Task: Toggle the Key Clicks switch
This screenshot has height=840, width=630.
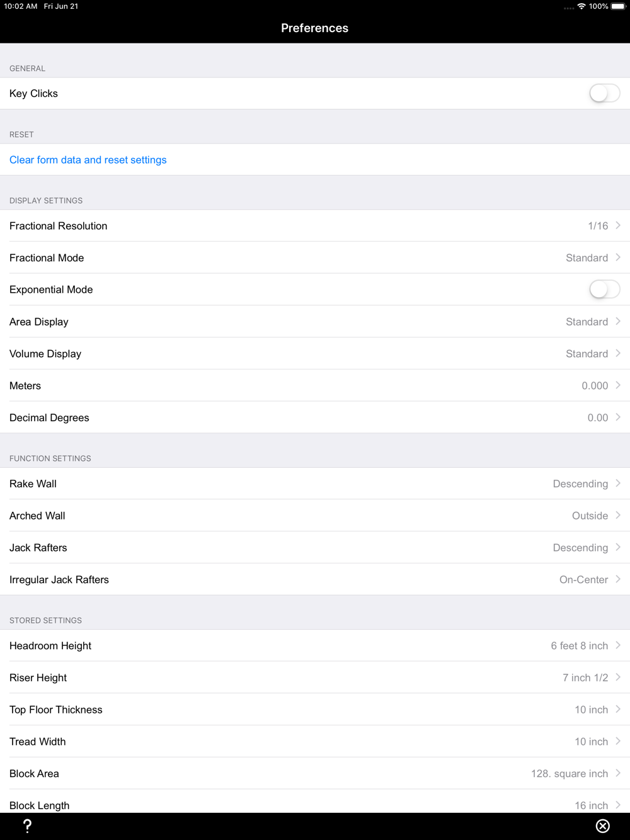Action: (x=605, y=93)
